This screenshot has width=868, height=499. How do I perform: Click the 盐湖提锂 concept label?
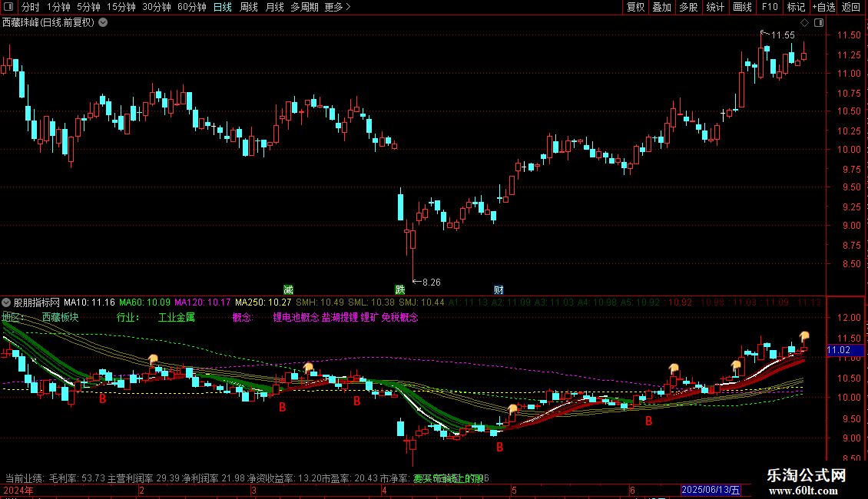340,318
